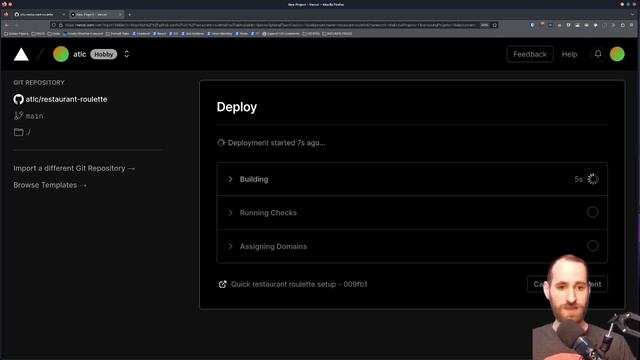The width and height of the screenshot is (640, 360).
Task: Click the browser back arrow
Action: 7,25
